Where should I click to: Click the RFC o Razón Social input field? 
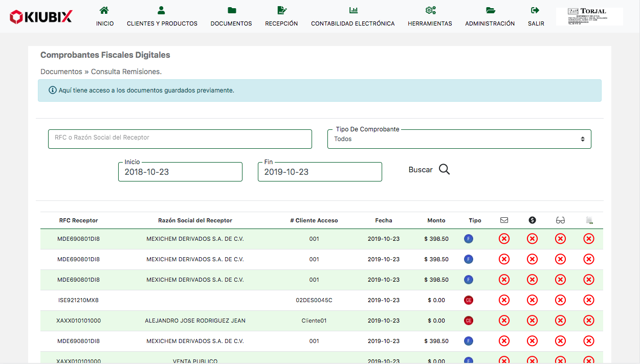click(x=180, y=139)
